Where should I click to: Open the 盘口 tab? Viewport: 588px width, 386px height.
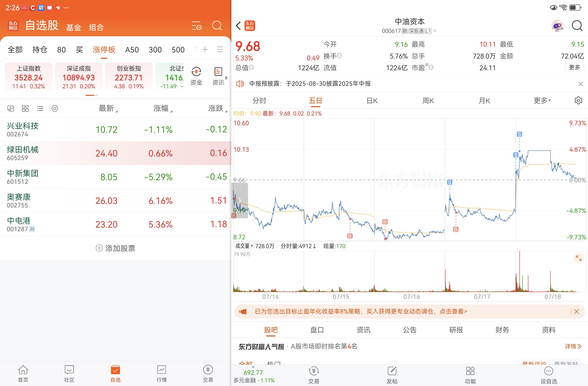(317, 330)
